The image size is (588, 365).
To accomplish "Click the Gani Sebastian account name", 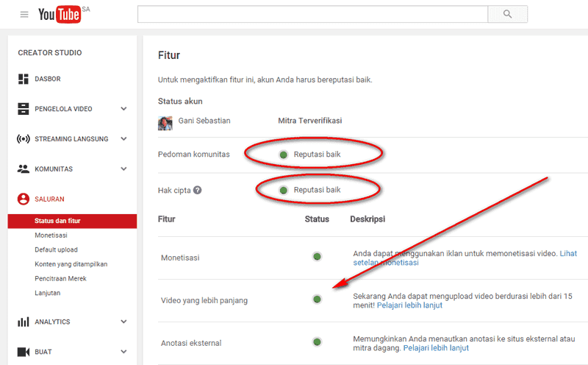I will (x=204, y=121).
